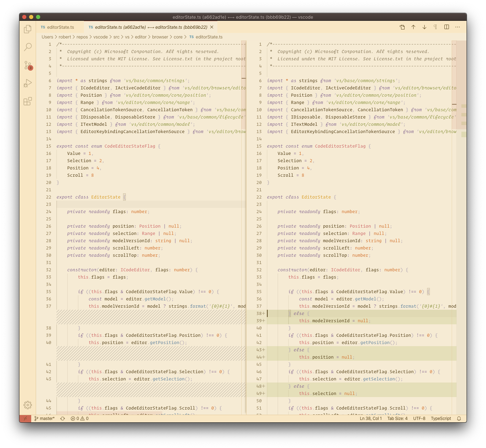This screenshot has height=448, width=486.
Task: Open the Run and Debug view
Action: click(28, 83)
